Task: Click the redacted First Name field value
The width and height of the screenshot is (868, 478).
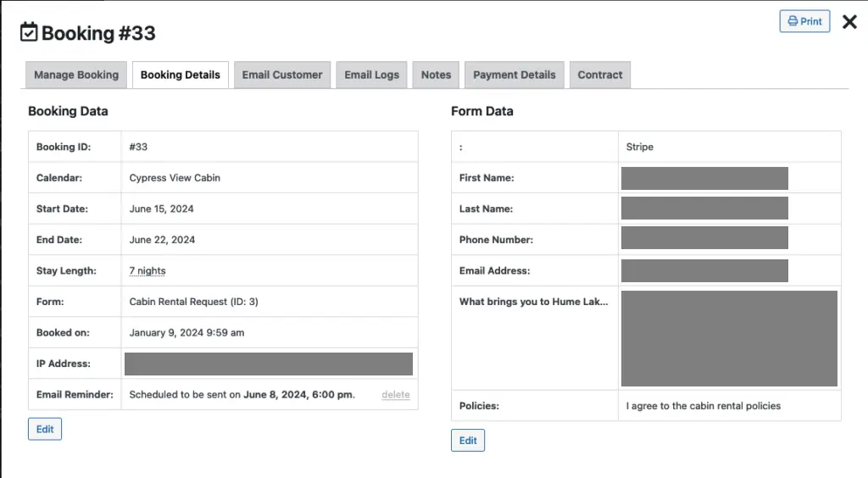Action: 704,178
